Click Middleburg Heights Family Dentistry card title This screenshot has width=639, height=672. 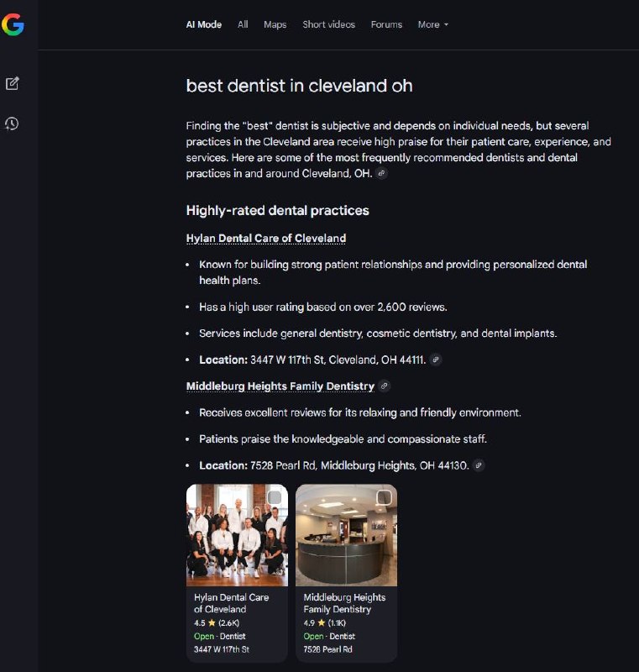pyautogui.click(x=344, y=603)
